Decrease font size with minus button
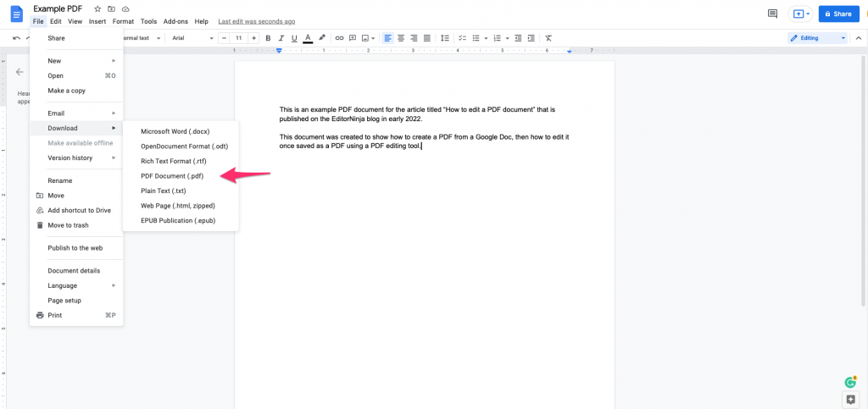868x409 pixels. coord(224,38)
